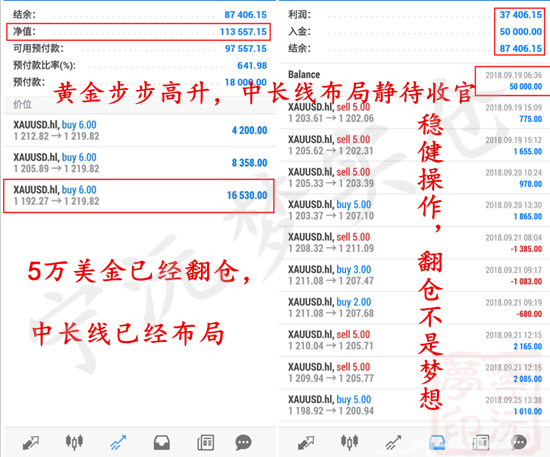Select blue History icon in right bar
The height and width of the screenshot is (457, 550).
coord(437,443)
